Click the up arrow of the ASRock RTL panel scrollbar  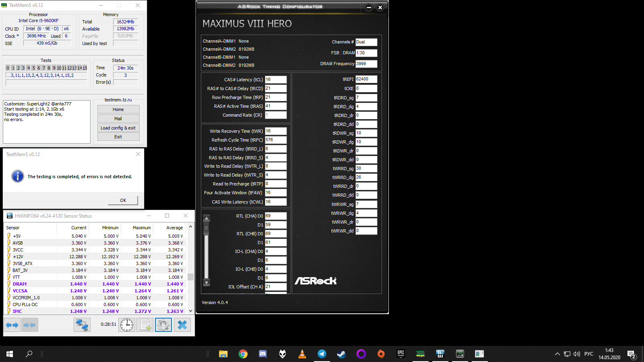coord(206,218)
